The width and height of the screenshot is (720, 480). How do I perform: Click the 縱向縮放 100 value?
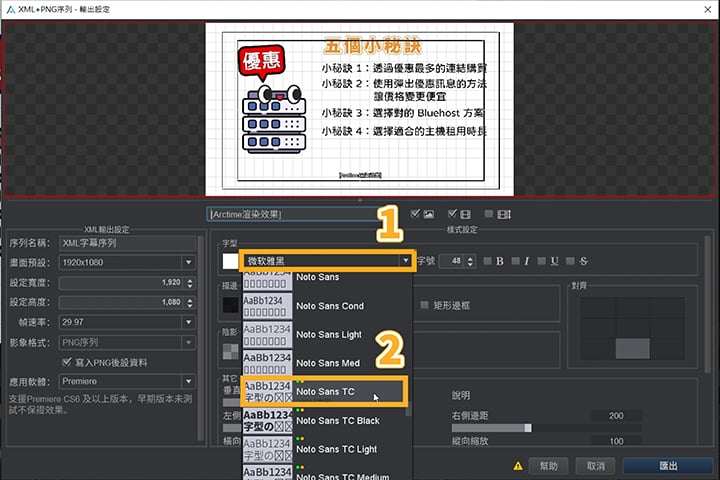click(616, 441)
